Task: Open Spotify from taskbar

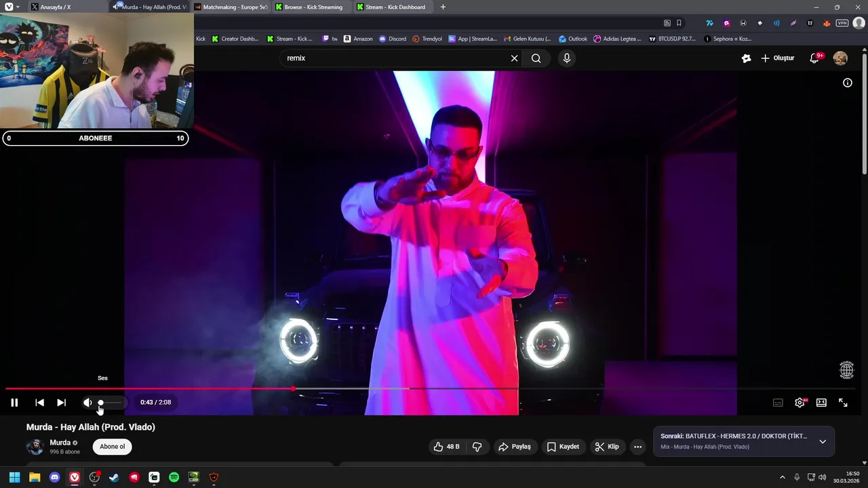Action: click(174, 477)
